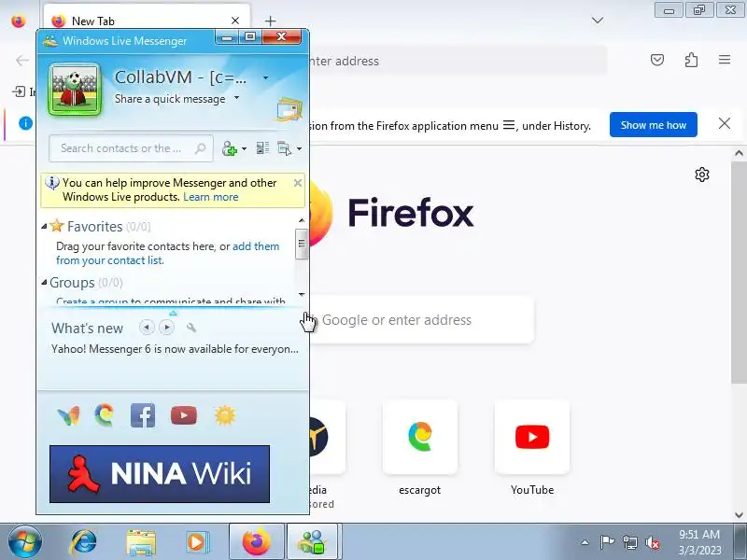Image resolution: width=747 pixels, height=560 pixels.
Task: Click the Save to Pocket icon
Action: tap(657, 60)
